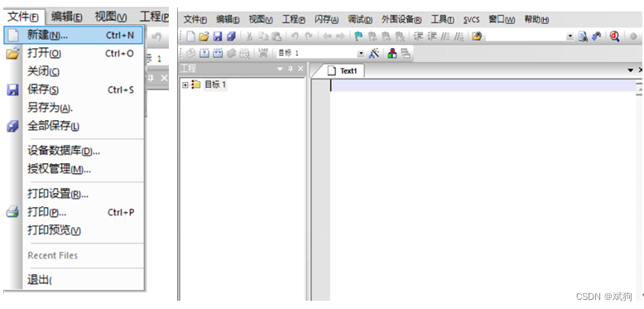Click the Open file toolbar icon
The height and width of the screenshot is (309, 644).
tap(204, 36)
